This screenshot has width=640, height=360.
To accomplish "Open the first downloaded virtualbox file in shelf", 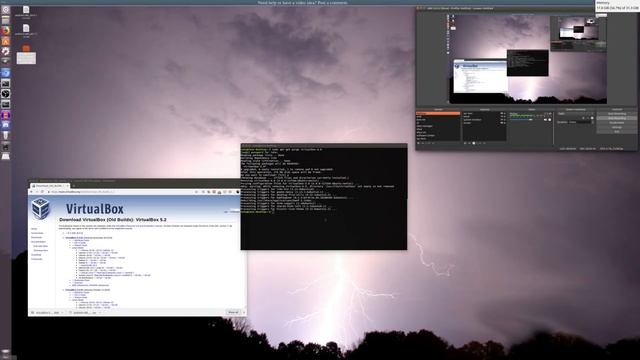I will coord(47,313).
